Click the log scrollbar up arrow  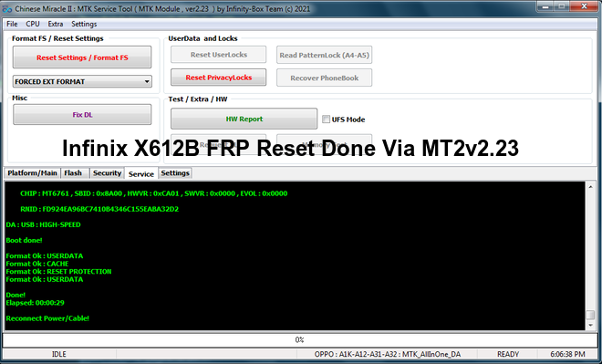[591, 187]
